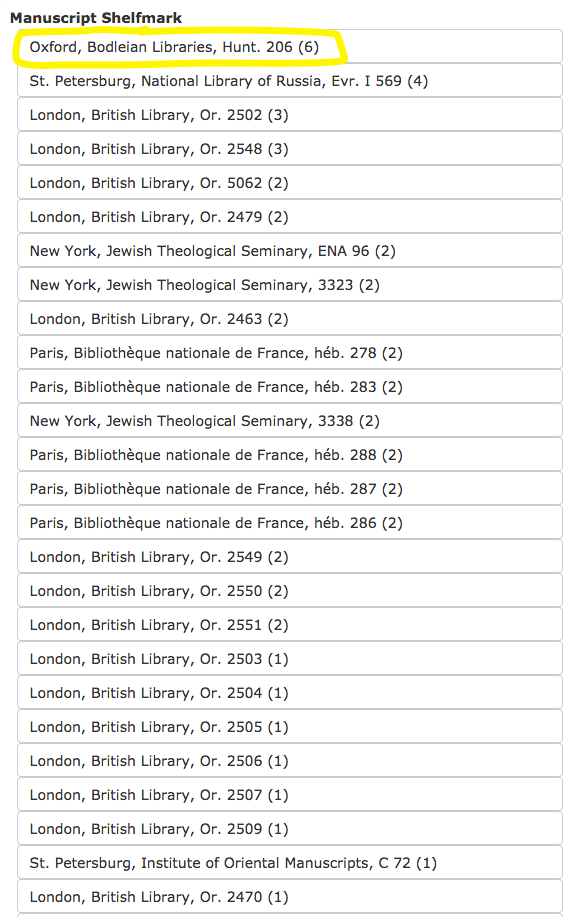Choose Paris héb. 283 shelfmark

[290, 387]
